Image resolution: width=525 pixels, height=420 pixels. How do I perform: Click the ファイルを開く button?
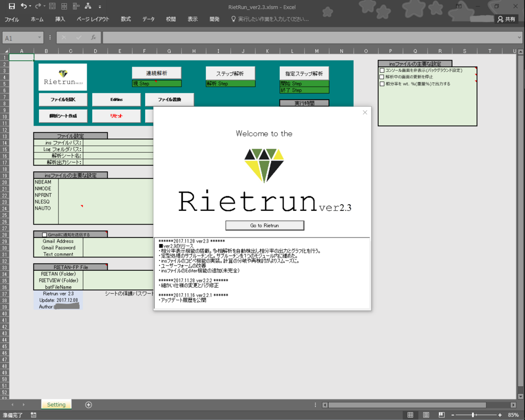click(x=63, y=99)
